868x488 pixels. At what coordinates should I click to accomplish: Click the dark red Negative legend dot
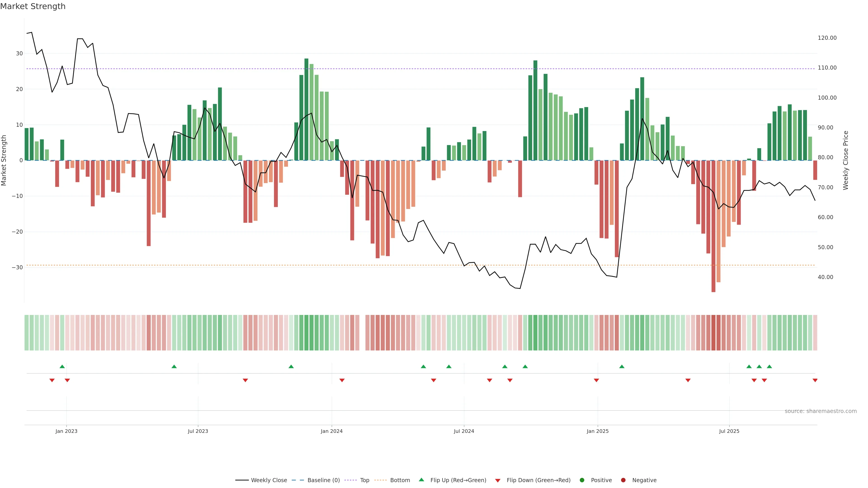[x=623, y=480]
